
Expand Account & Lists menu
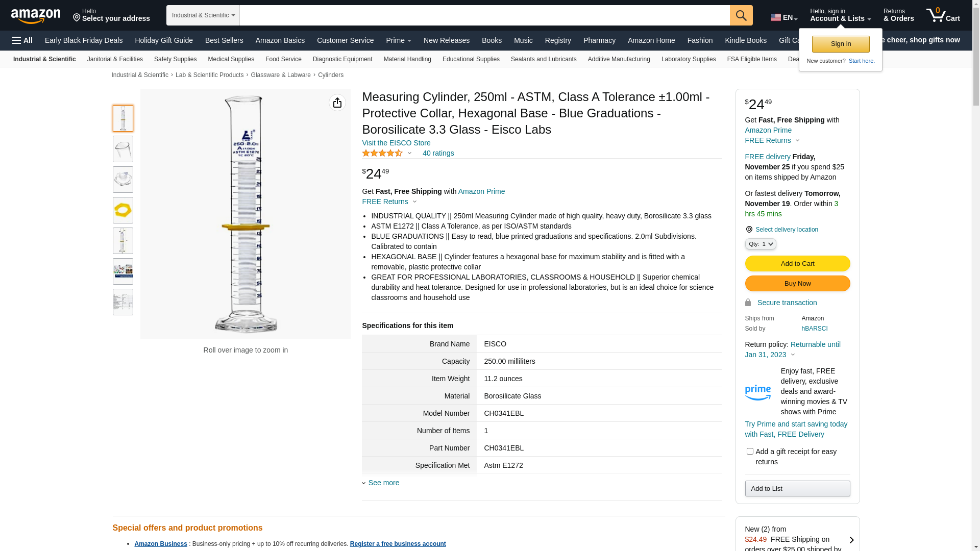click(840, 15)
